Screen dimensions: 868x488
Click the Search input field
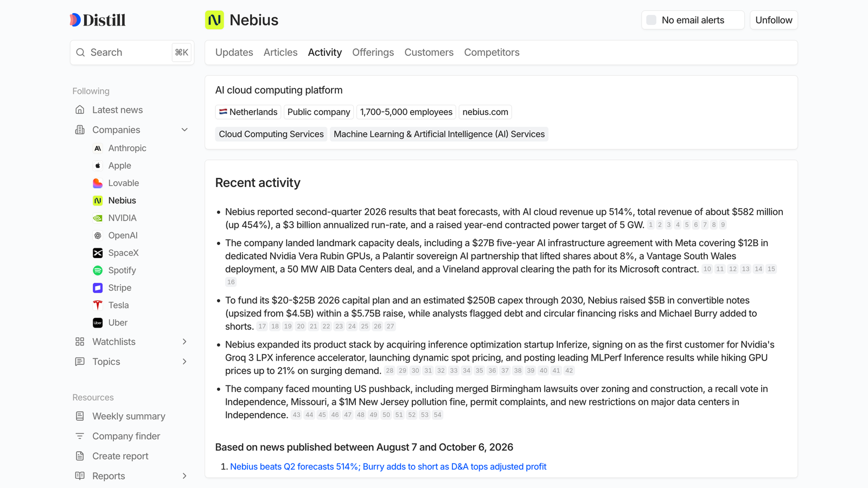point(132,53)
